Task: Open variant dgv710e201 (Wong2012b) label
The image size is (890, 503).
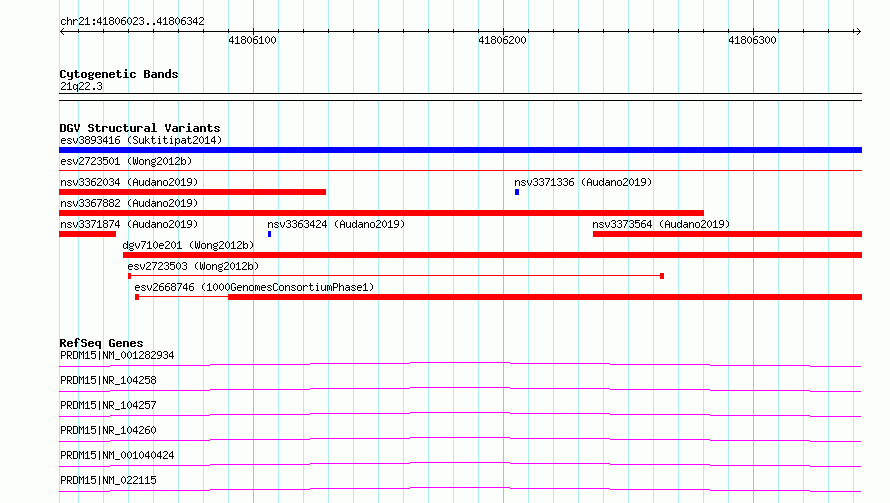Action: (x=188, y=245)
